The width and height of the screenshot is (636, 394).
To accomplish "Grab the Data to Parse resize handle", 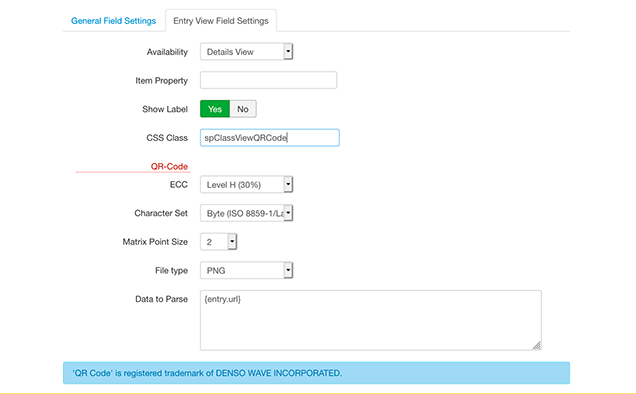I will coord(537,346).
